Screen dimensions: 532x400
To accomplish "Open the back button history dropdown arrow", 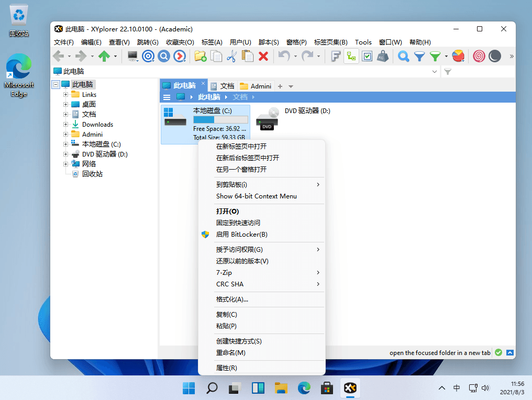I will [x=69, y=57].
